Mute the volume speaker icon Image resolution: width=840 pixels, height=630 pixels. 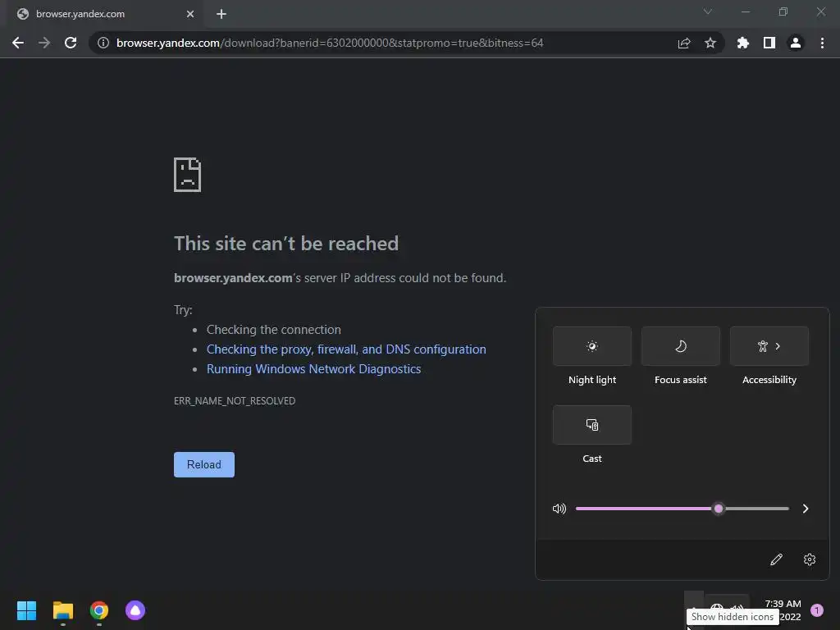[559, 509]
